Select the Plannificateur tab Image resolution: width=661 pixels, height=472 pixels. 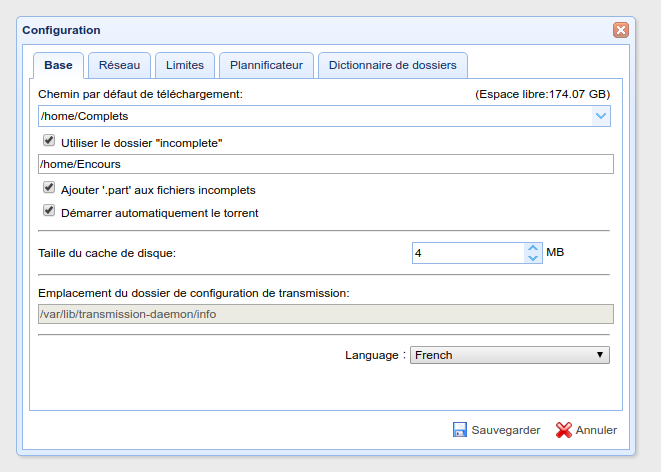click(266, 65)
